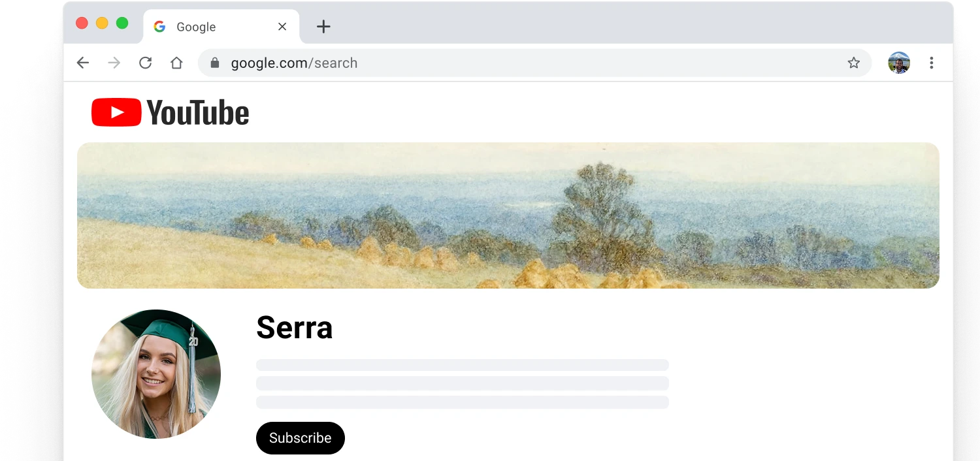Image resolution: width=980 pixels, height=461 pixels.
Task: Bookmark this page with the star icon
Action: 853,63
